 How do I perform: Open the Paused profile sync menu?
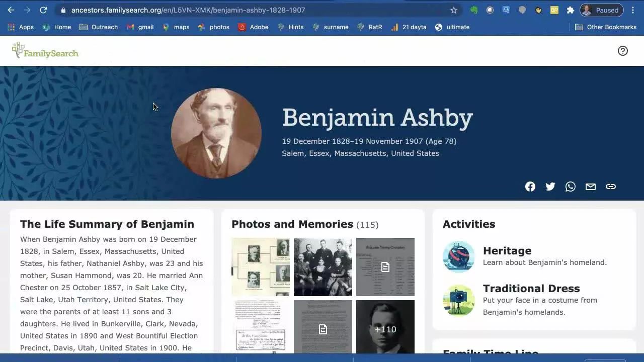(x=601, y=10)
